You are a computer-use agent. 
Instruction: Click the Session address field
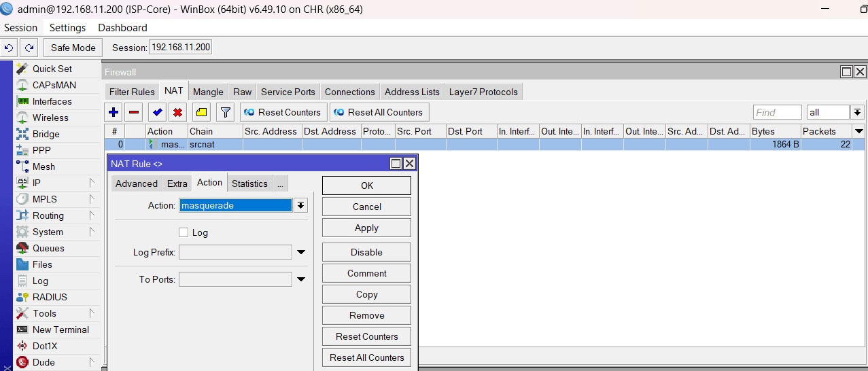pyautogui.click(x=180, y=48)
